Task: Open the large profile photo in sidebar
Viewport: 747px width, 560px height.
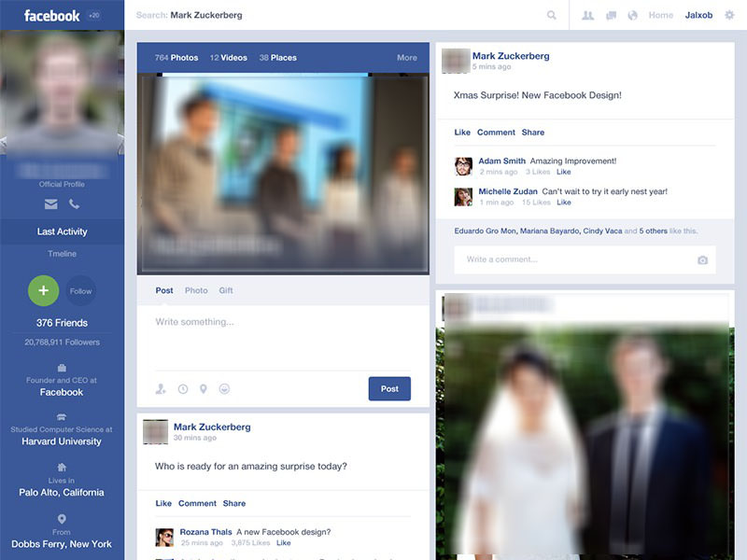Action: (62, 92)
